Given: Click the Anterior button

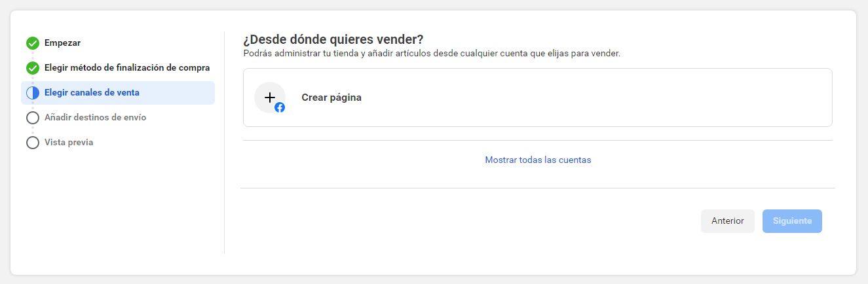Looking at the screenshot, I should (728, 221).
